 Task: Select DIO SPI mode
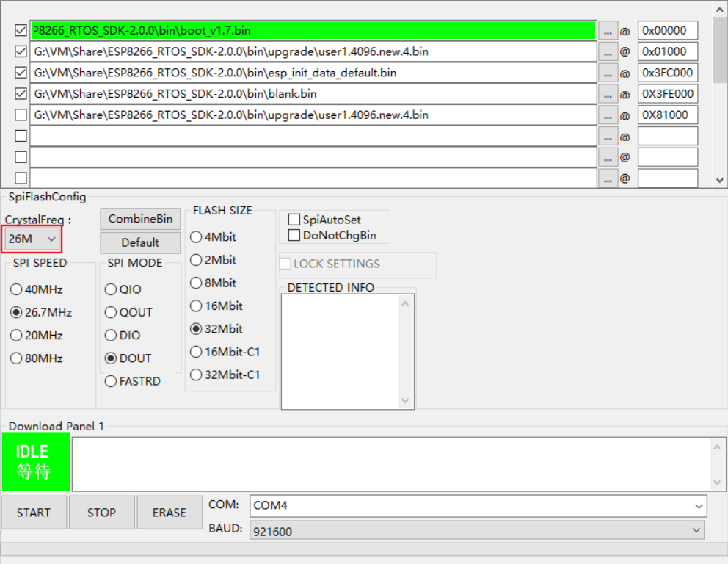pyautogui.click(x=123, y=336)
